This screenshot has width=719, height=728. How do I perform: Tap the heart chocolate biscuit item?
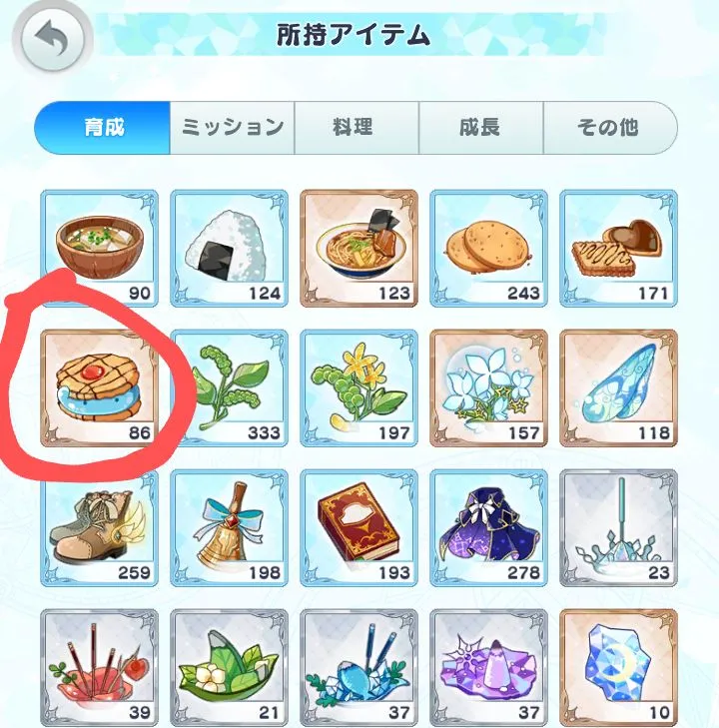(619, 249)
